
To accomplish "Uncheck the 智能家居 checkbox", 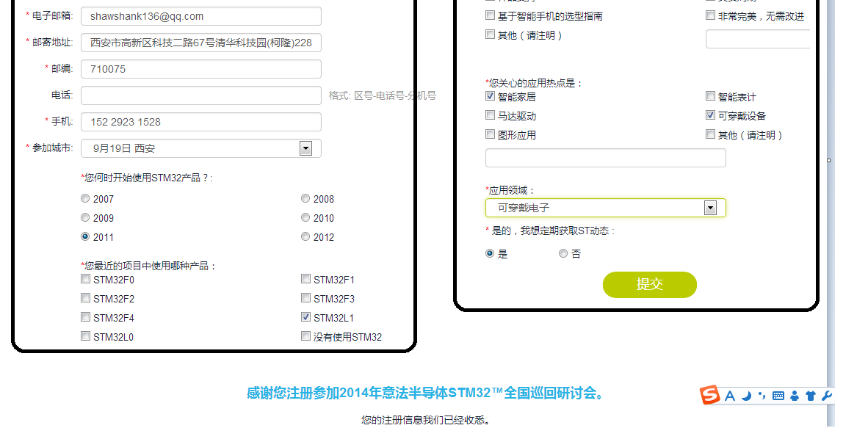I will pos(490,96).
